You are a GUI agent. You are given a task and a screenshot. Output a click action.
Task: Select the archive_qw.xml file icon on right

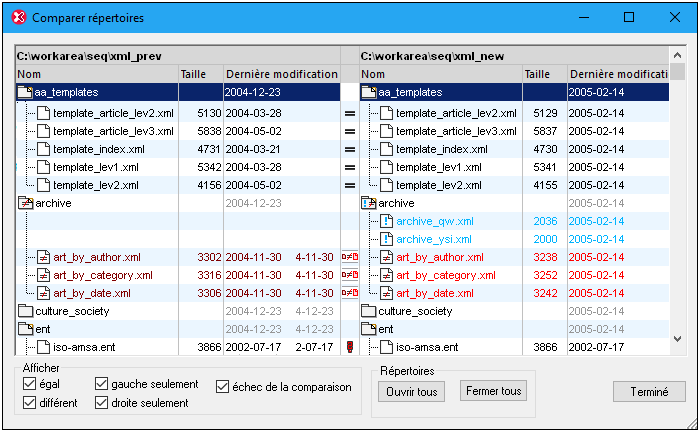(386, 221)
